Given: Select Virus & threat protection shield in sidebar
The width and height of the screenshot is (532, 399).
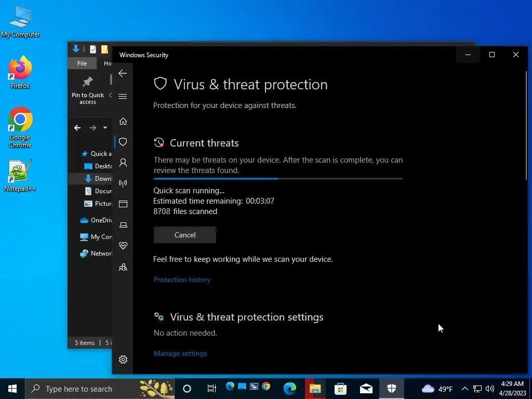Looking at the screenshot, I should pos(123,142).
